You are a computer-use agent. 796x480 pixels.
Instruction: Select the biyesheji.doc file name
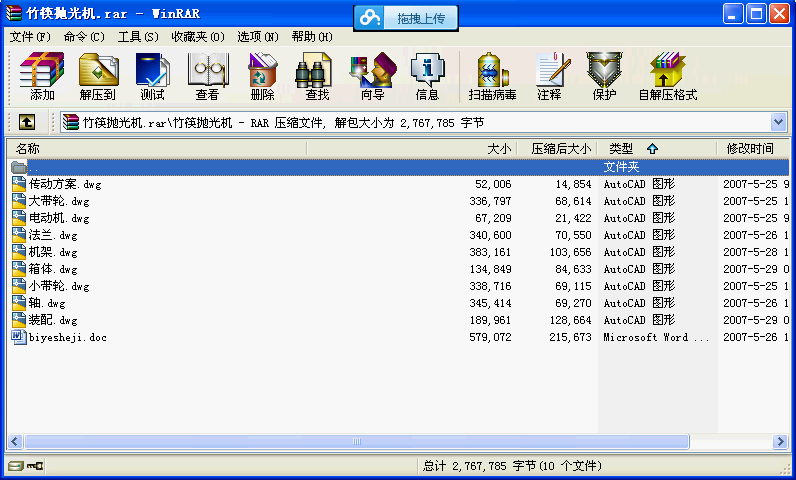(x=68, y=337)
